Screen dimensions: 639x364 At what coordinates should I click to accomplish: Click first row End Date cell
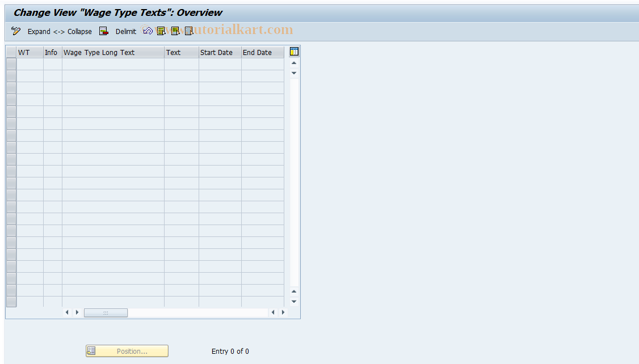pyautogui.click(x=263, y=64)
